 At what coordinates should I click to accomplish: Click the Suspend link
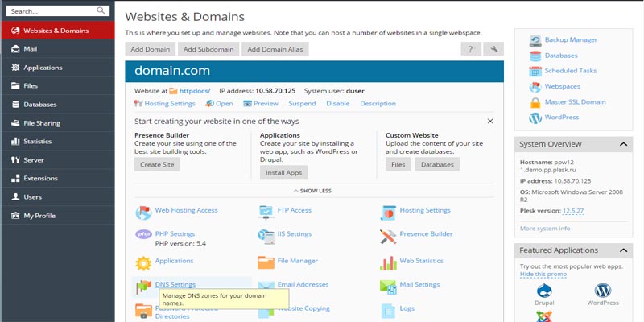[303, 104]
